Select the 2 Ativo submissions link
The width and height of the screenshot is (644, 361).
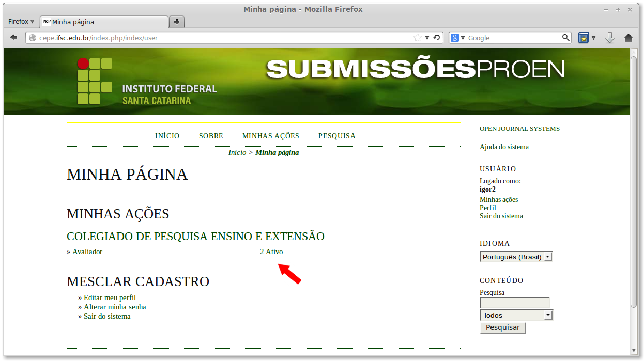271,252
